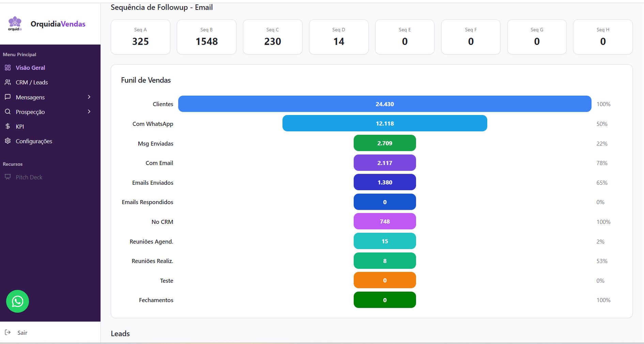Viewport: 644px width, 344px height.
Task: Click the Pitch Deck presentation icon
Action: pyautogui.click(x=7, y=177)
